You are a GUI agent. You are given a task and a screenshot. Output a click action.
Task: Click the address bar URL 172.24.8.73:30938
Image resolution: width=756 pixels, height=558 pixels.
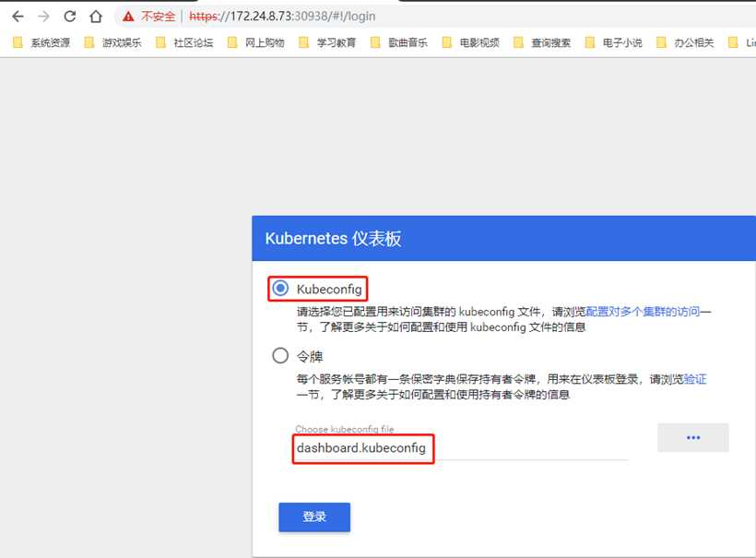282,17
